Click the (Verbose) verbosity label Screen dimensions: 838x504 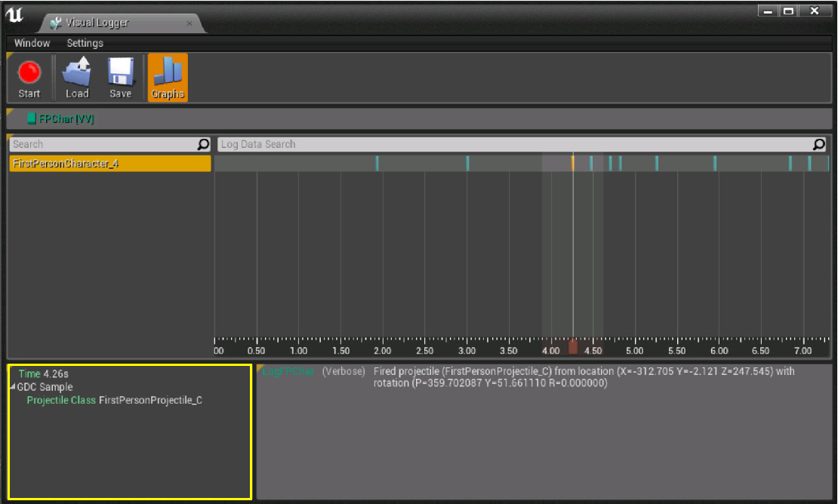pyautogui.click(x=344, y=372)
